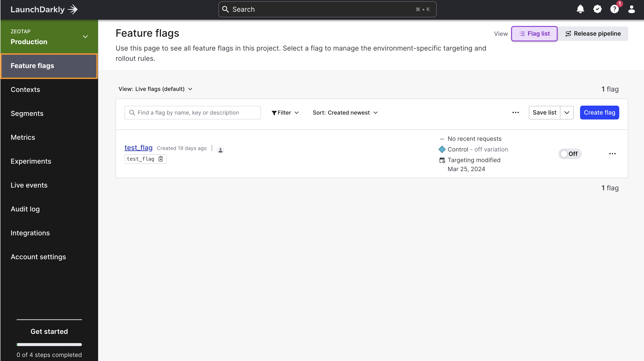
Task: Click the Get started progress bar
Action: click(49, 345)
